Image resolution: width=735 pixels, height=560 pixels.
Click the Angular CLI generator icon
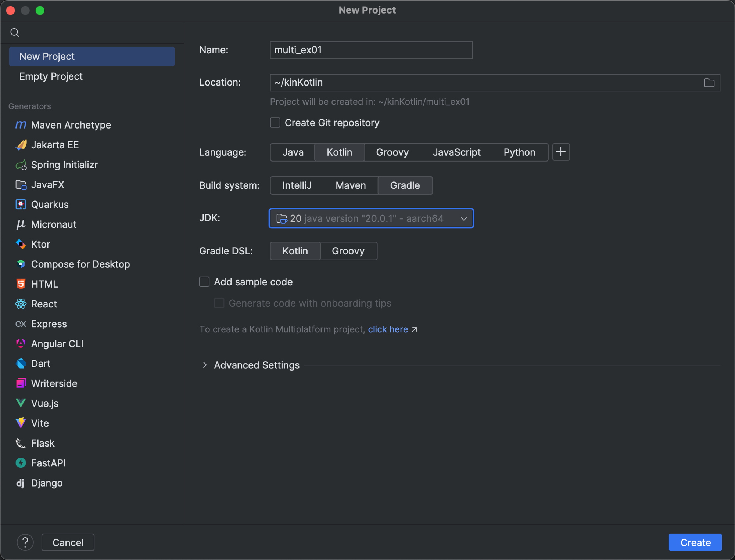point(21,344)
